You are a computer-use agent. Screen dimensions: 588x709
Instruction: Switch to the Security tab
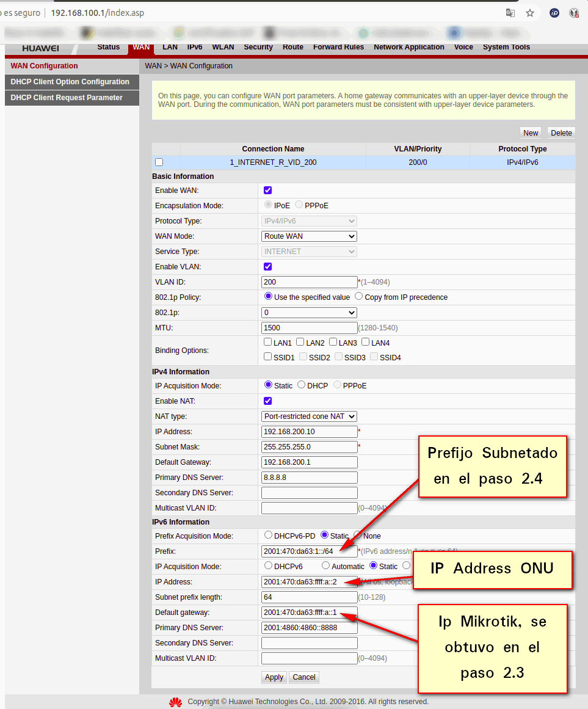258,47
